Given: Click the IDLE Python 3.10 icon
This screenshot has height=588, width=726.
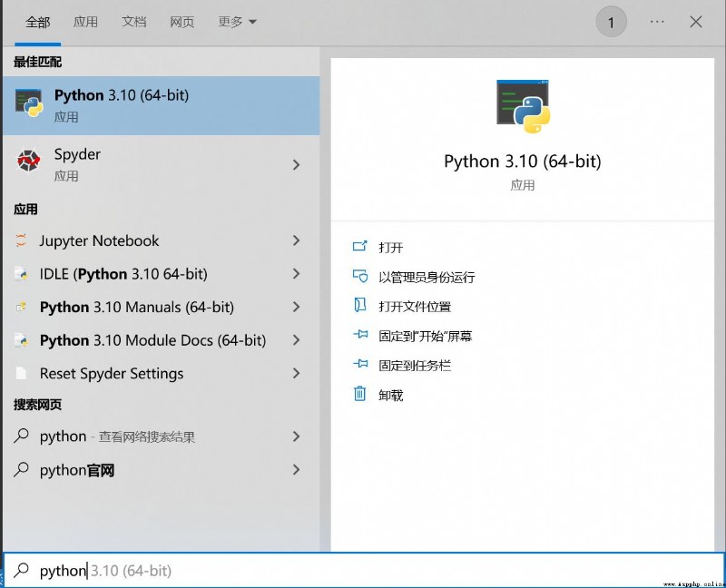Looking at the screenshot, I should pyautogui.click(x=21, y=274).
